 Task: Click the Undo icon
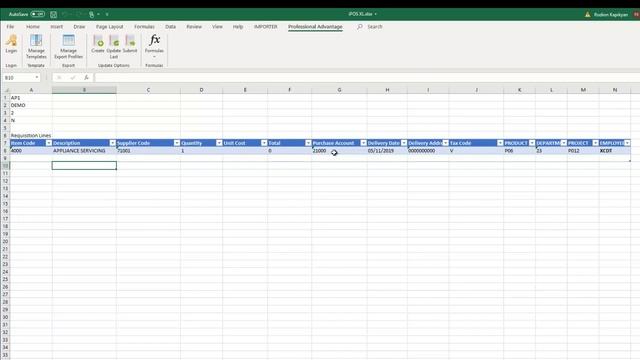pos(65,14)
